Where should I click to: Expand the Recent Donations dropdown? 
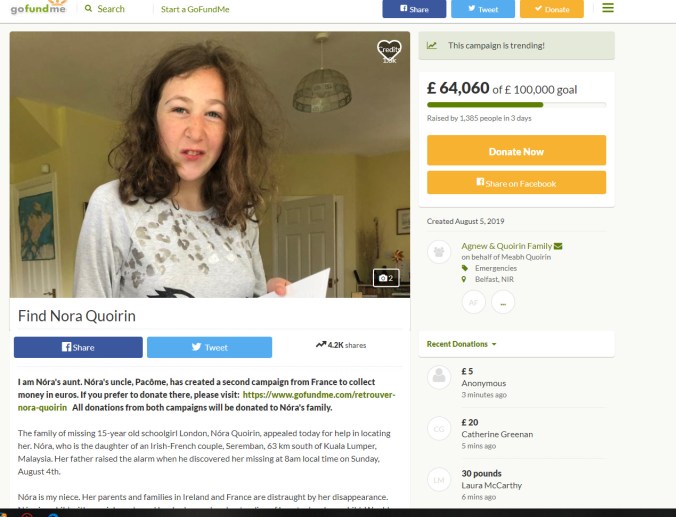461,344
